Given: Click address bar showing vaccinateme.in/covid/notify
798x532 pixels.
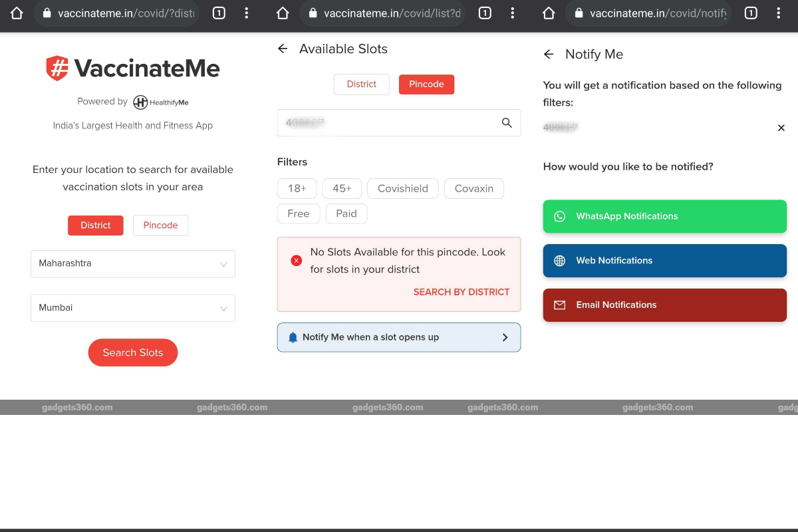Looking at the screenshot, I should [648, 13].
